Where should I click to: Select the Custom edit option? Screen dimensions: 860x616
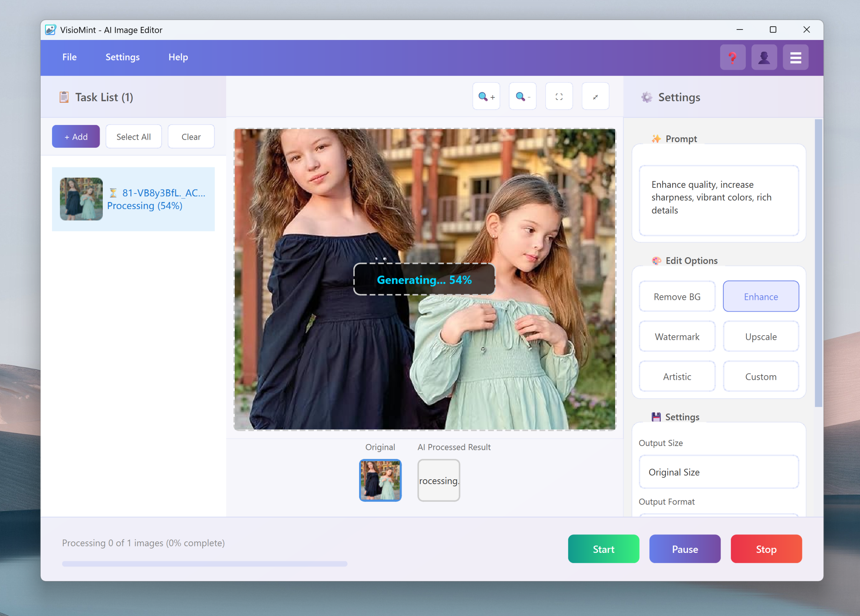pyautogui.click(x=760, y=377)
